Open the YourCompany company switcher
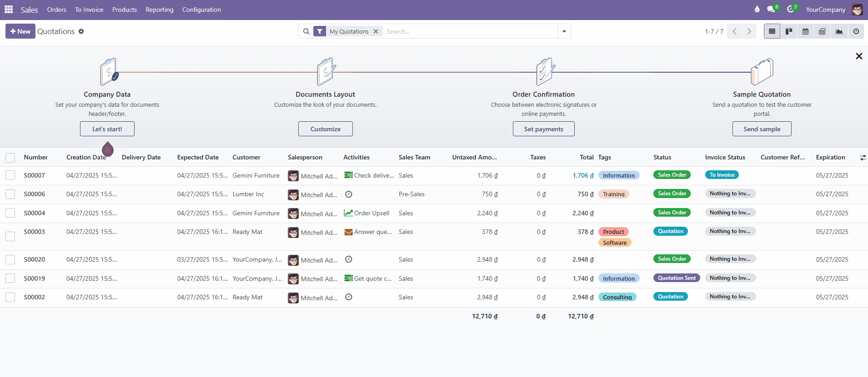This screenshot has height=377, width=868. pyautogui.click(x=826, y=10)
